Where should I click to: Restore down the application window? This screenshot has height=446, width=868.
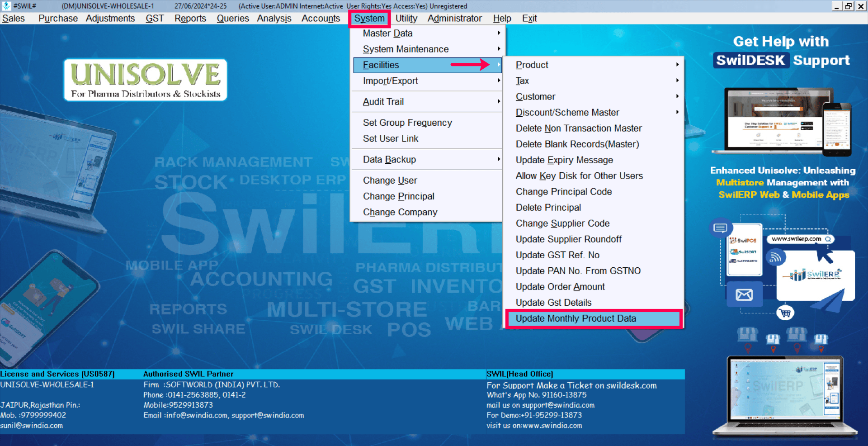click(848, 6)
